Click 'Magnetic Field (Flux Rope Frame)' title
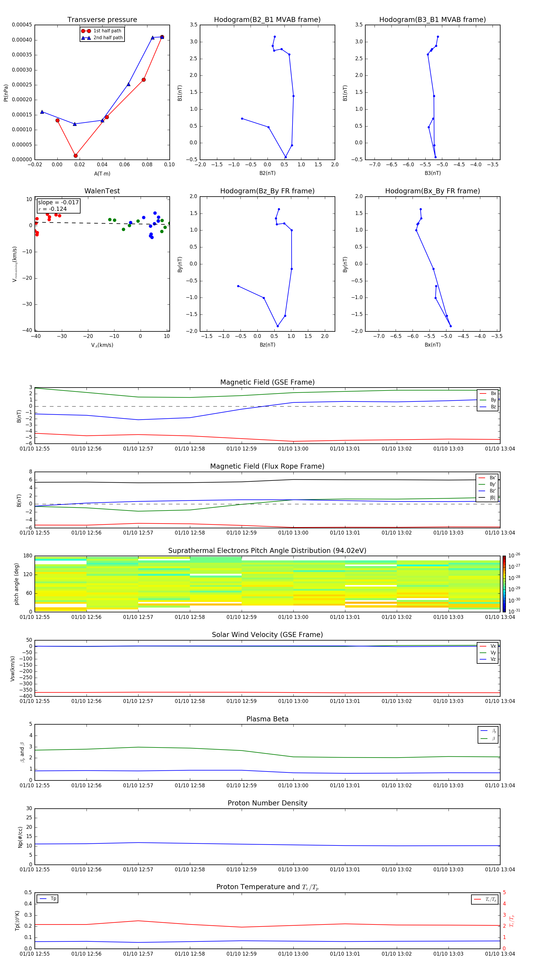 click(267, 467)
